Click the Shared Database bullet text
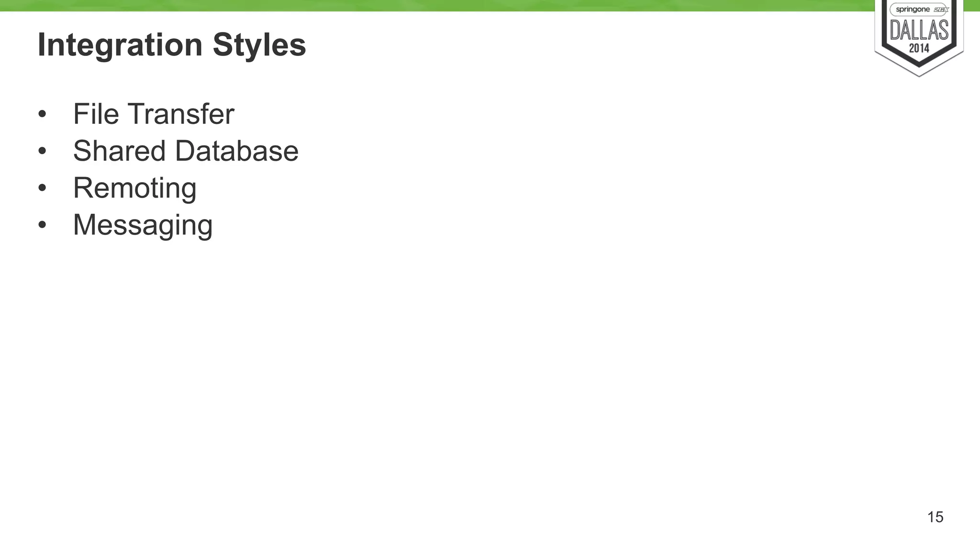The height and width of the screenshot is (551, 980). click(186, 151)
